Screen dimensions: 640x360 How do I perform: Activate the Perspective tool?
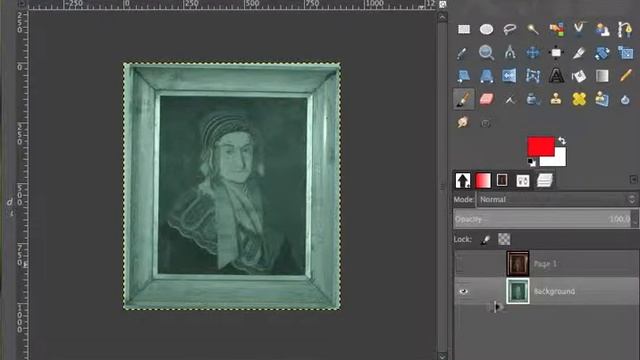coord(487,76)
